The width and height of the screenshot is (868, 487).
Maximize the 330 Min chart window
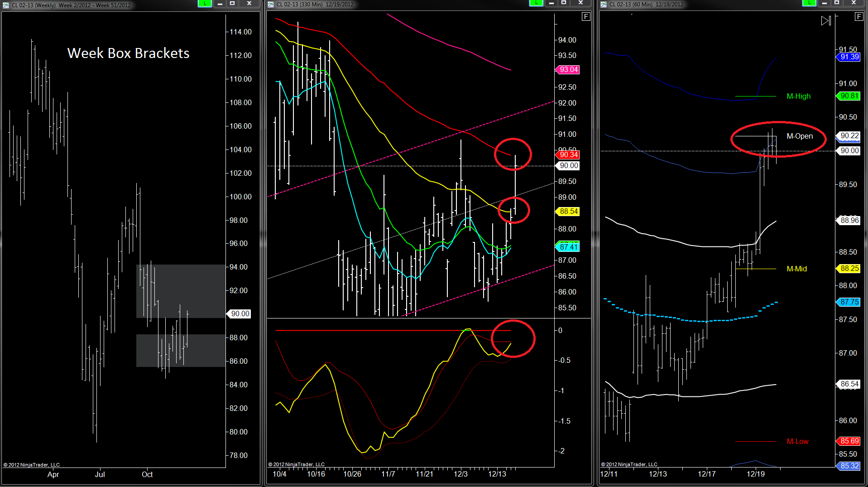tap(564, 3)
